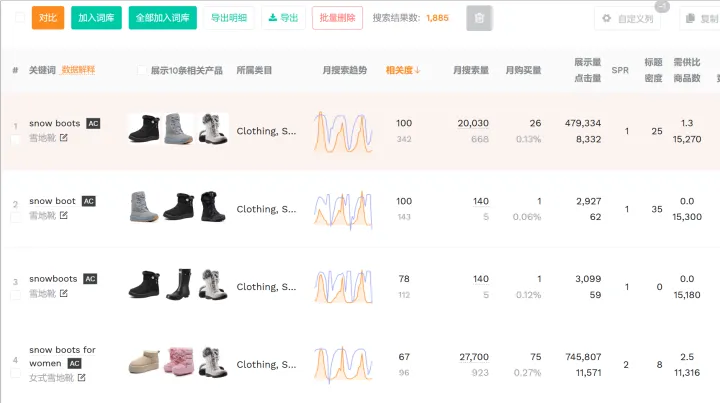
Task: Click the red 批量删除 button
Action: (338, 18)
